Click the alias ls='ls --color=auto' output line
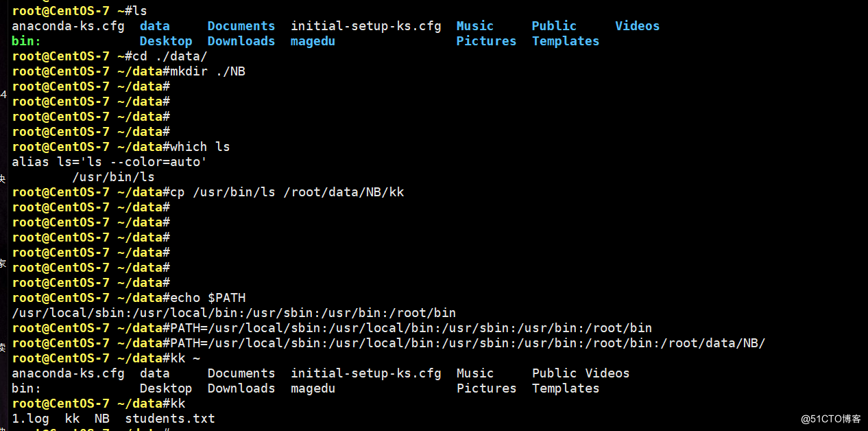868x431 pixels. pyautogui.click(x=109, y=162)
